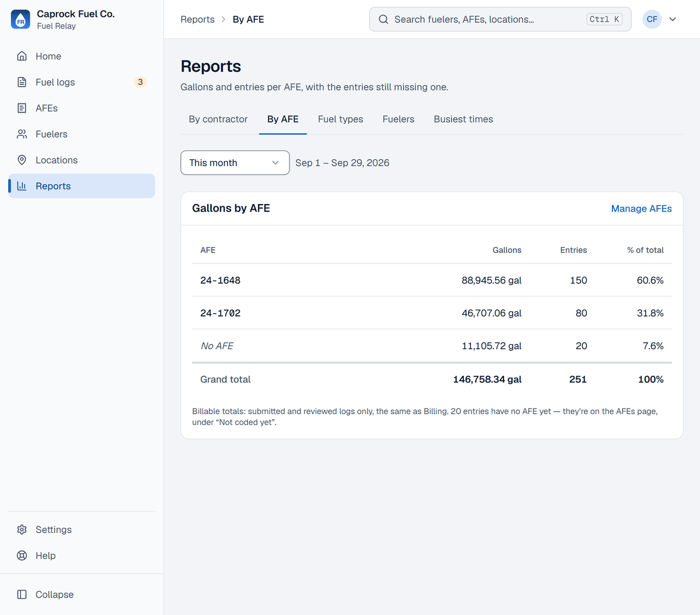Switch to the By contractor tab
Image resolution: width=700 pixels, height=615 pixels.
[218, 119]
